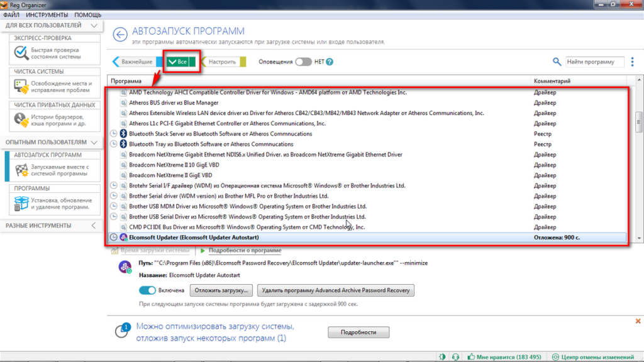
Task: Click Bluetooth icon of Bluetooth Stack Server row
Action: (123, 133)
